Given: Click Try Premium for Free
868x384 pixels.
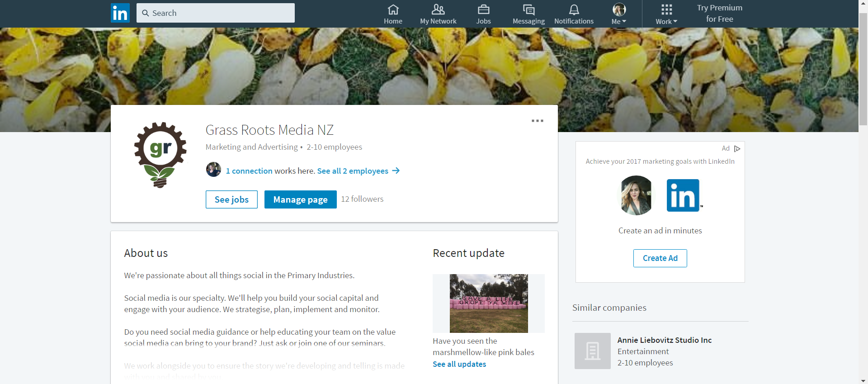Looking at the screenshot, I should [720, 14].
